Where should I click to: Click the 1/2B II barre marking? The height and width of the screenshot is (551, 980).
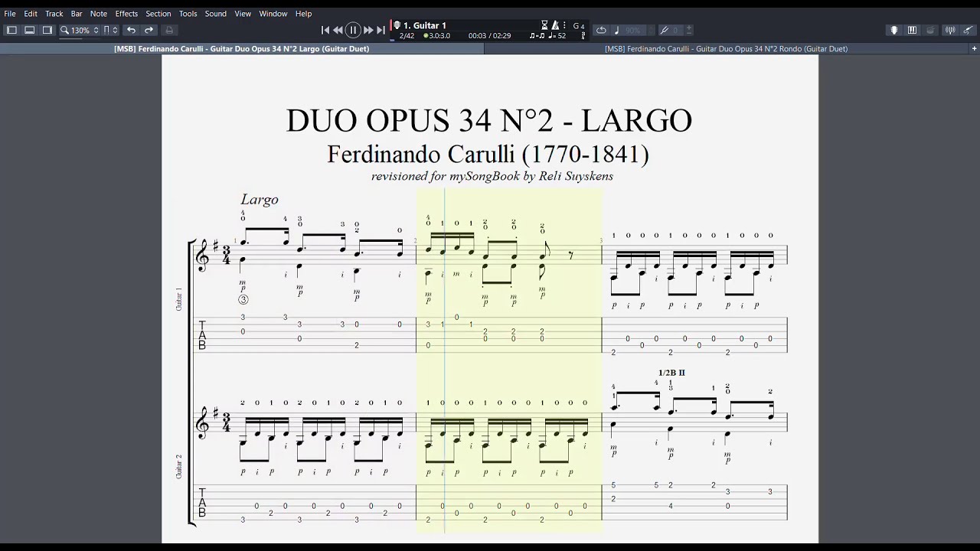(671, 373)
